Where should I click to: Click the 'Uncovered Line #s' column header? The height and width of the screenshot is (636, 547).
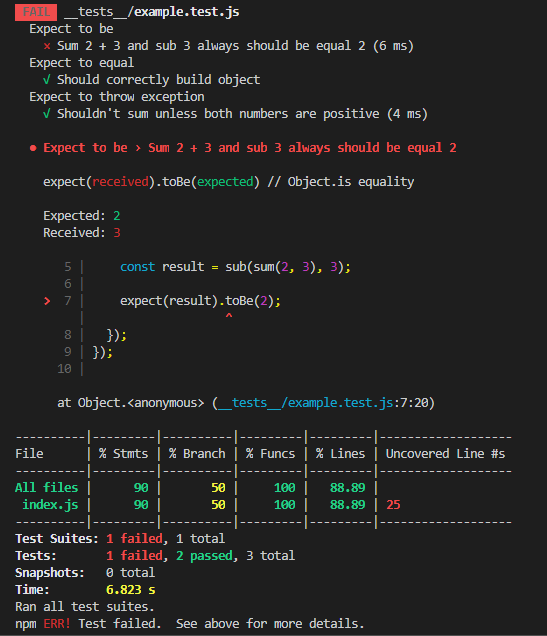(x=445, y=453)
